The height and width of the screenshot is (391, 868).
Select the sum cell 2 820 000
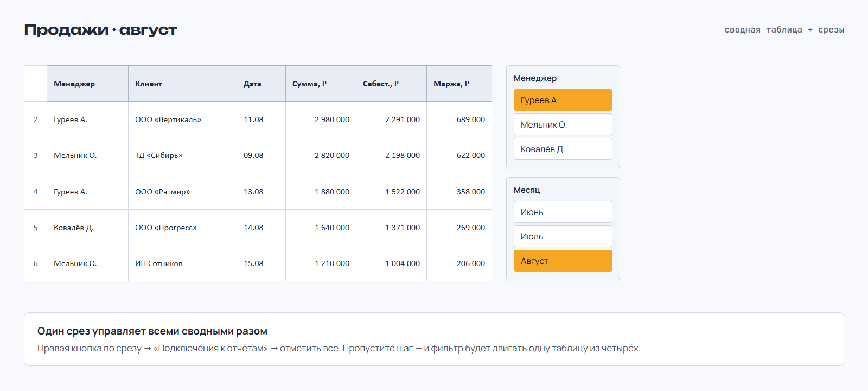coord(321,155)
